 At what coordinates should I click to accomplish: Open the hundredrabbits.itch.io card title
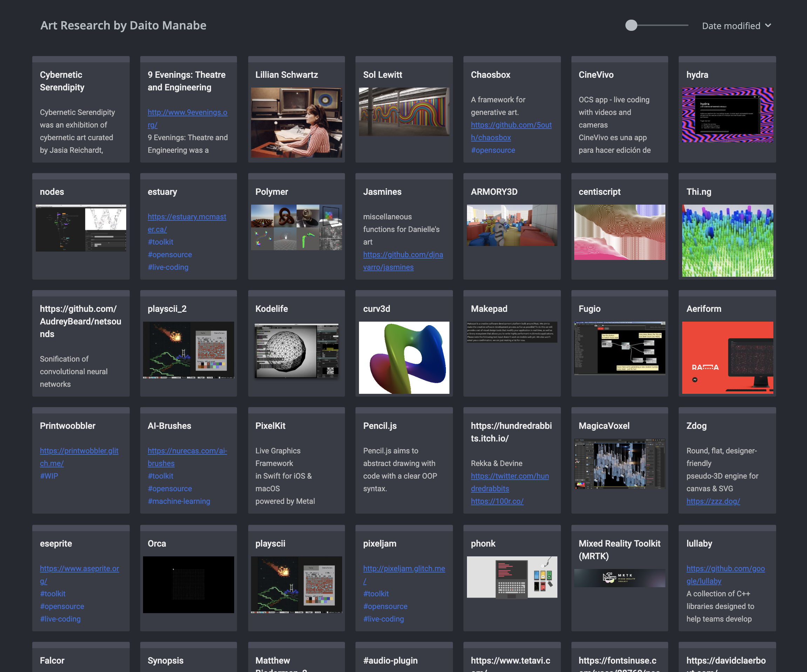coord(511,432)
